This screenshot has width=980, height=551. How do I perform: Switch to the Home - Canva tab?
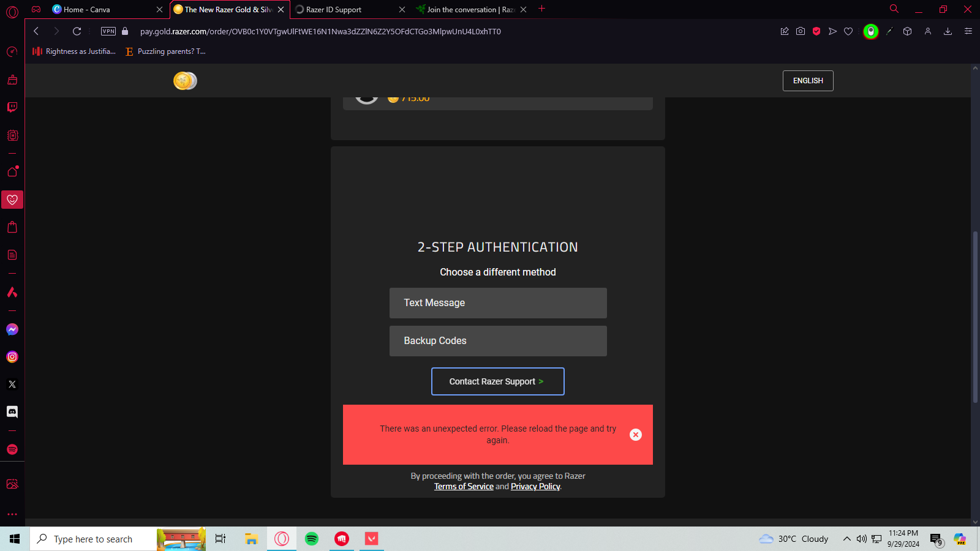pyautogui.click(x=107, y=10)
